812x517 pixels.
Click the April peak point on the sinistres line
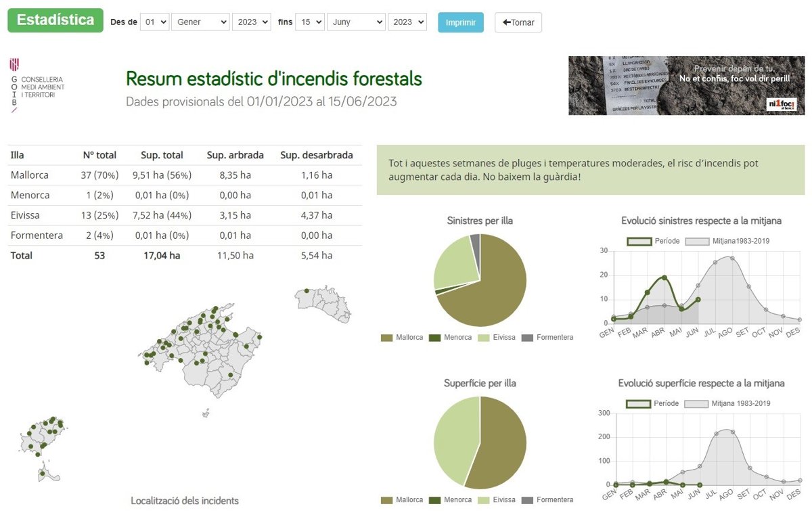[x=664, y=277]
